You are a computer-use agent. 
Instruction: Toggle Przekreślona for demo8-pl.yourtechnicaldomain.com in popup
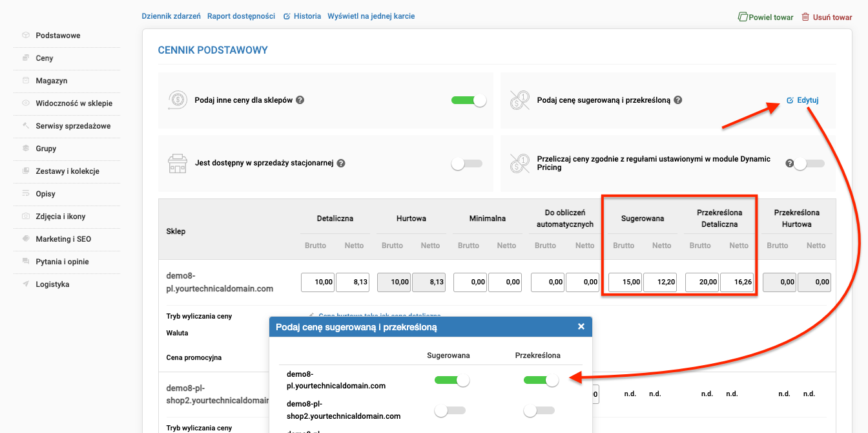coord(541,380)
